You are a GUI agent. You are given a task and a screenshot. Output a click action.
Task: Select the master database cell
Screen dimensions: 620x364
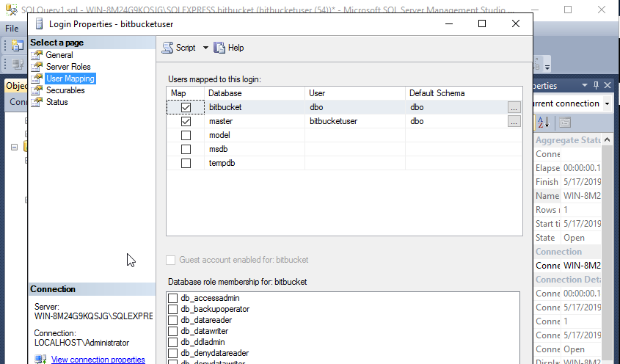[255, 122]
